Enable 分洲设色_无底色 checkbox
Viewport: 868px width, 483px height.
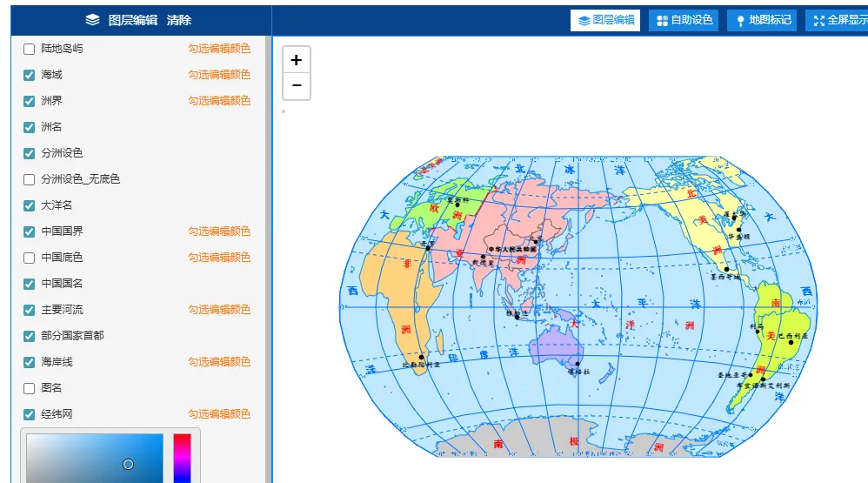[x=30, y=179]
